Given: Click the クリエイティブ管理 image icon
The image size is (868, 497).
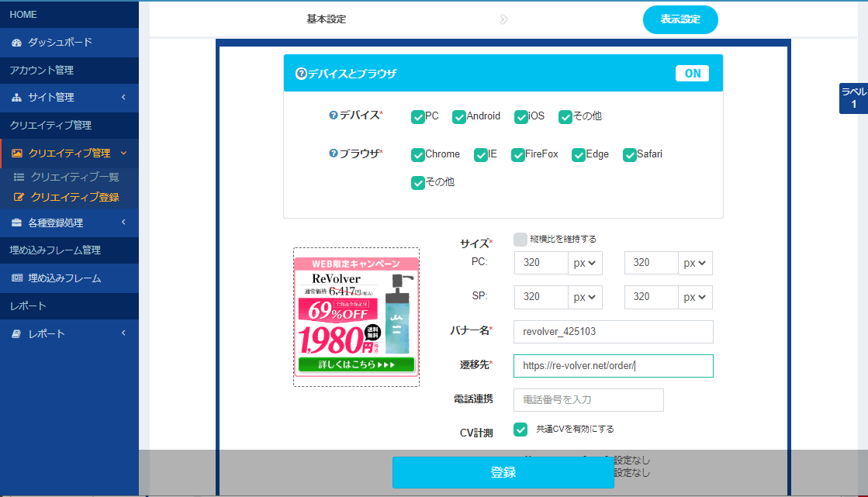Looking at the screenshot, I should click(17, 154).
